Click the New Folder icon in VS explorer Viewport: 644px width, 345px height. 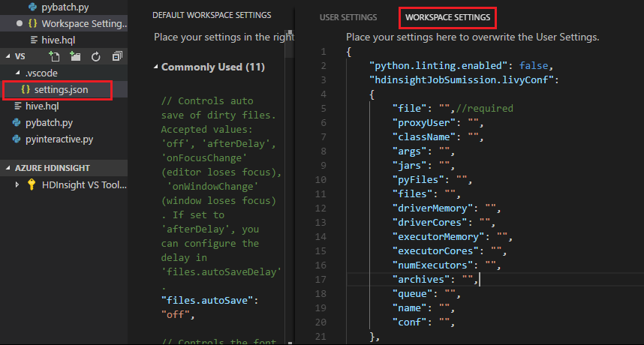75,56
